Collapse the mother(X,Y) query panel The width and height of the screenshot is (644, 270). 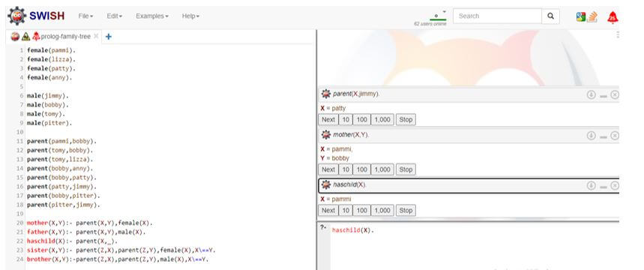point(604,136)
